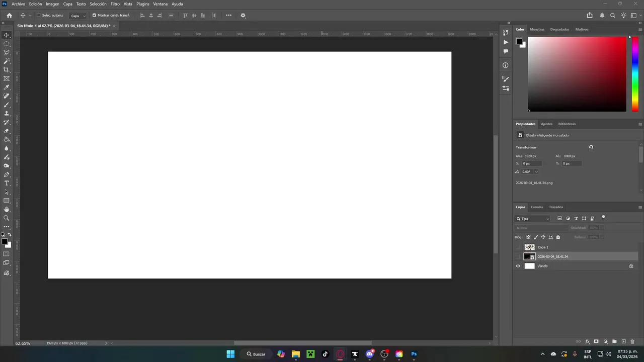Screen dimensions: 644x362
Task: Switch to the Canales tab
Action: point(537,207)
